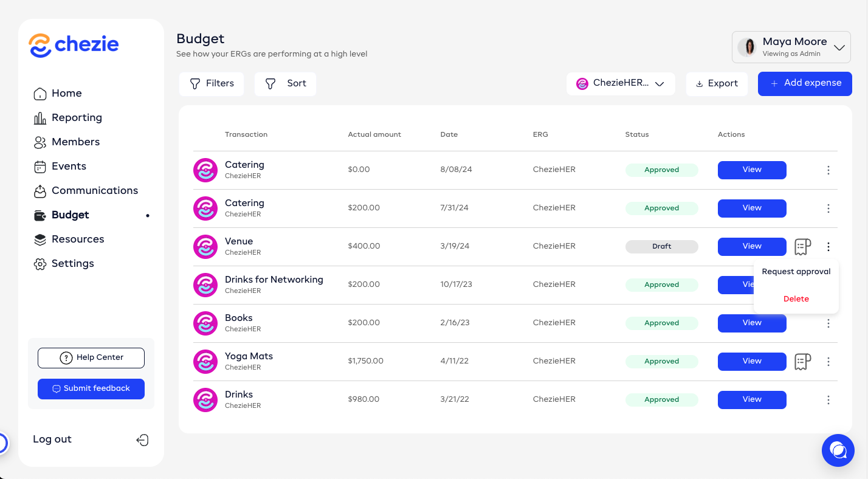Export the budget transactions
The height and width of the screenshot is (479, 868).
coord(717,84)
